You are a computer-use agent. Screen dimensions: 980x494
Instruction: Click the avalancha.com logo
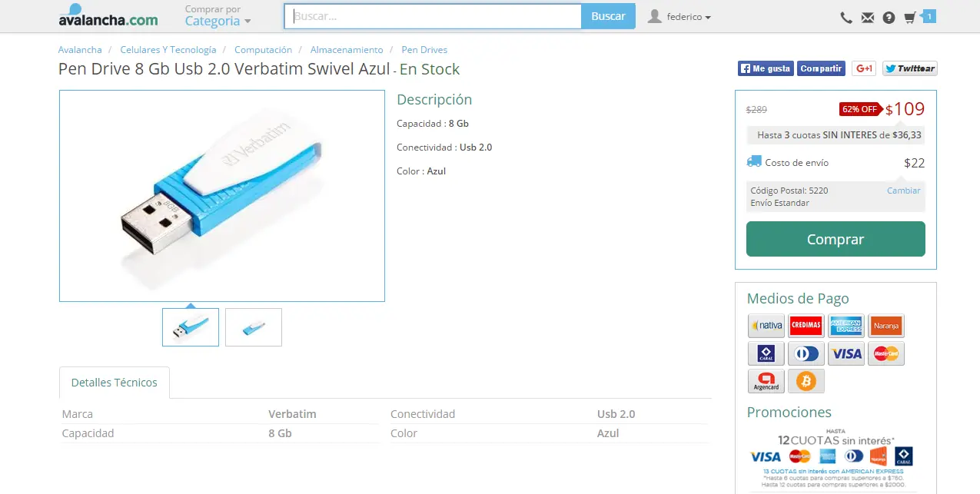coord(108,15)
